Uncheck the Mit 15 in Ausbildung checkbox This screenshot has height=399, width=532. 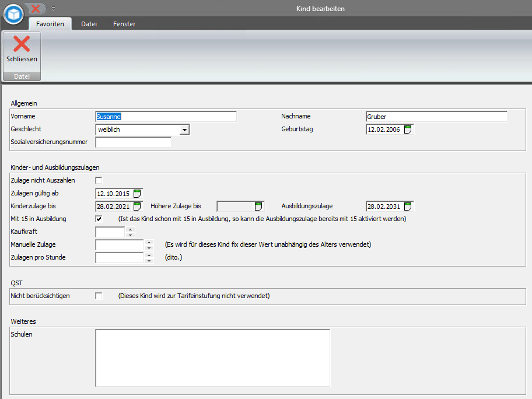pos(99,219)
